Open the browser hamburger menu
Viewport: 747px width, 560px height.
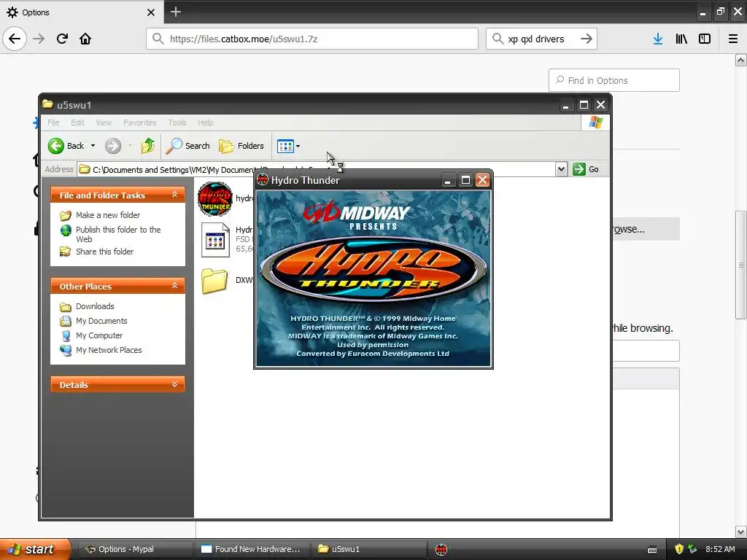click(x=733, y=39)
